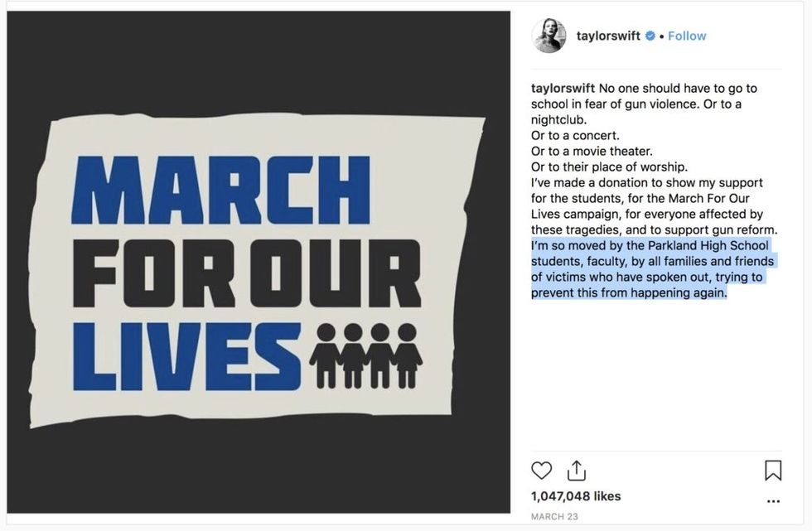Click the black FOR OUR text in the image
Viewport: 812px width, 531px height.
(x=246, y=273)
